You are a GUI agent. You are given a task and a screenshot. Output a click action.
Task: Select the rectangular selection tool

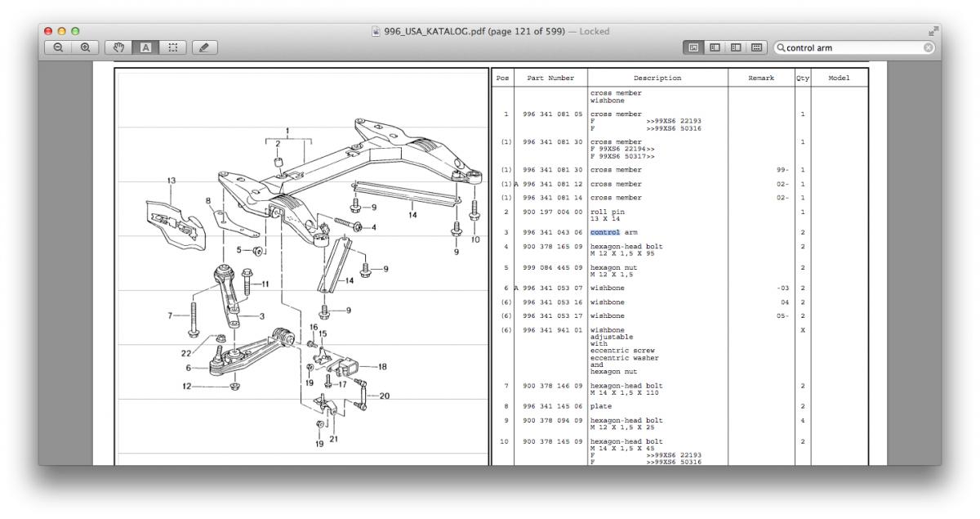(x=171, y=48)
